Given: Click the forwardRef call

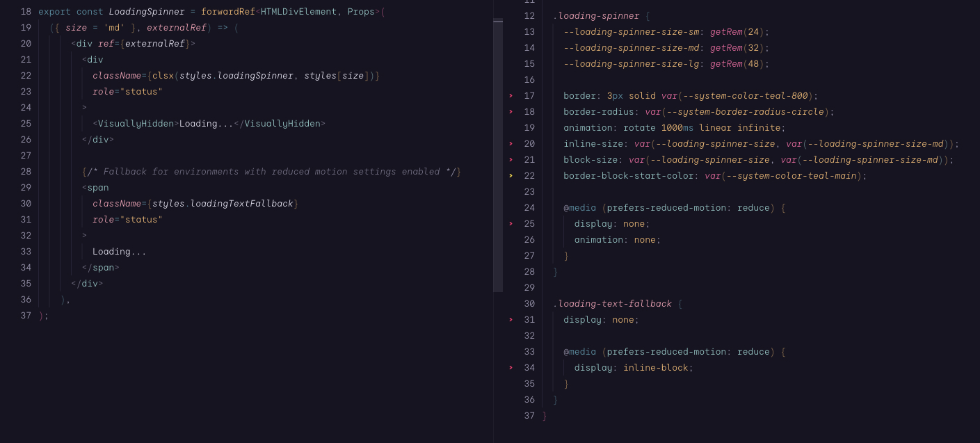Looking at the screenshot, I should [228, 11].
